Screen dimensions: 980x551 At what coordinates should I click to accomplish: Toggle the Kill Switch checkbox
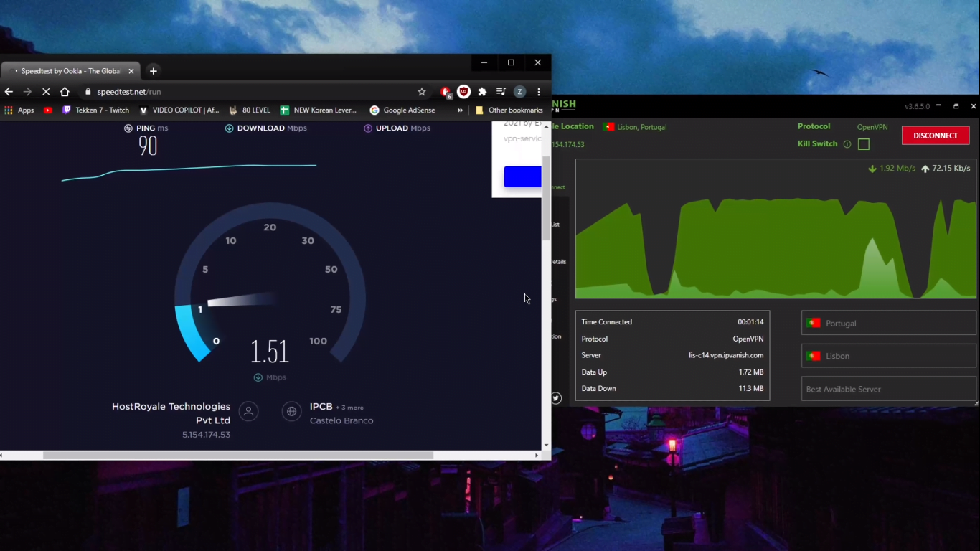click(864, 144)
